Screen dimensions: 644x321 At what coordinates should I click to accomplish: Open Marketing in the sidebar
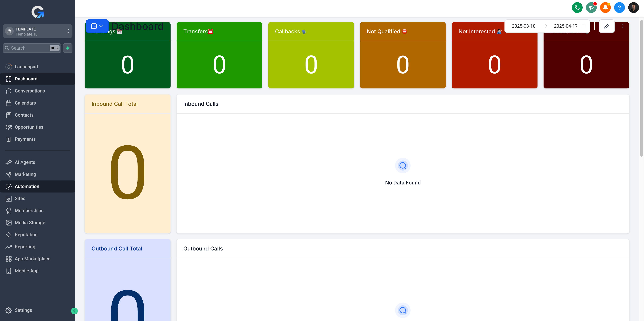[38, 174]
